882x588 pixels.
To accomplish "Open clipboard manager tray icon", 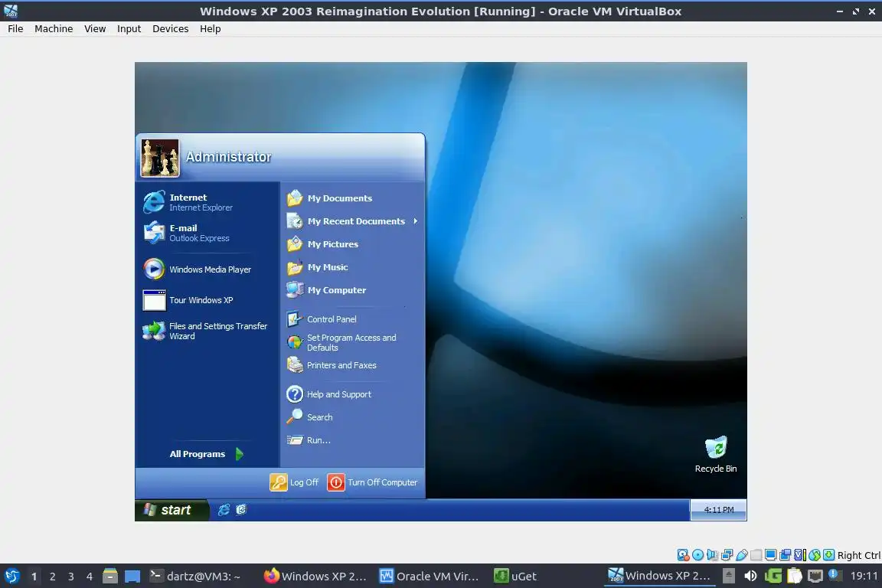I will pos(794,576).
